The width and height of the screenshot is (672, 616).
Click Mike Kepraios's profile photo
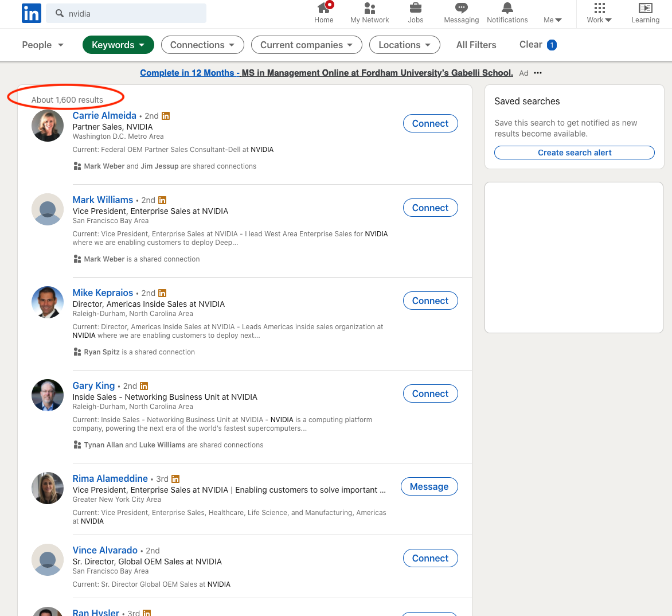pyautogui.click(x=48, y=302)
